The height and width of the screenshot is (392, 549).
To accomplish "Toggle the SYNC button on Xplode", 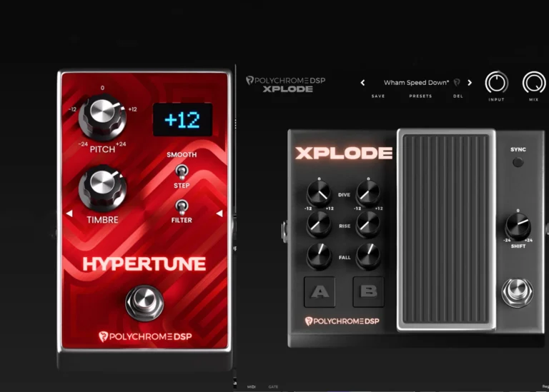I will pyautogui.click(x=518, y=162).
